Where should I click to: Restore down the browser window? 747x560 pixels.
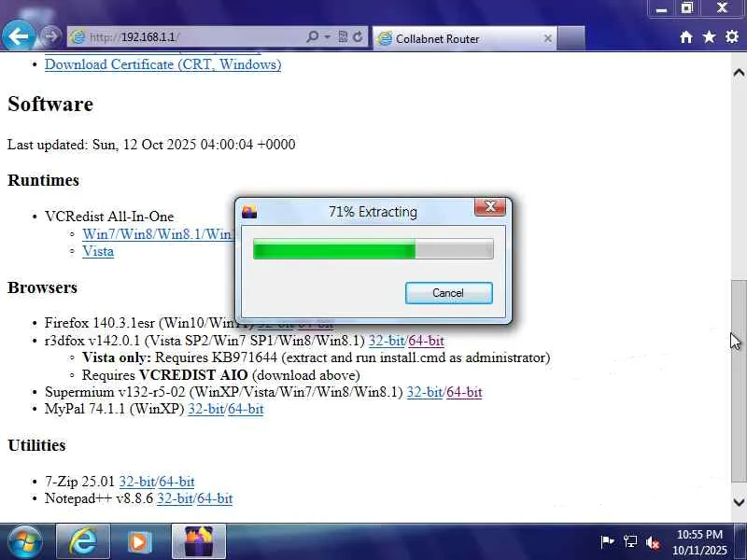tap(687, 8)
